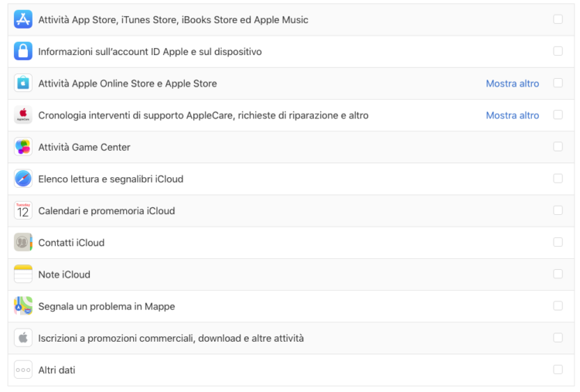
Task: Click the Safari compass icon
Action: point(23,179)
